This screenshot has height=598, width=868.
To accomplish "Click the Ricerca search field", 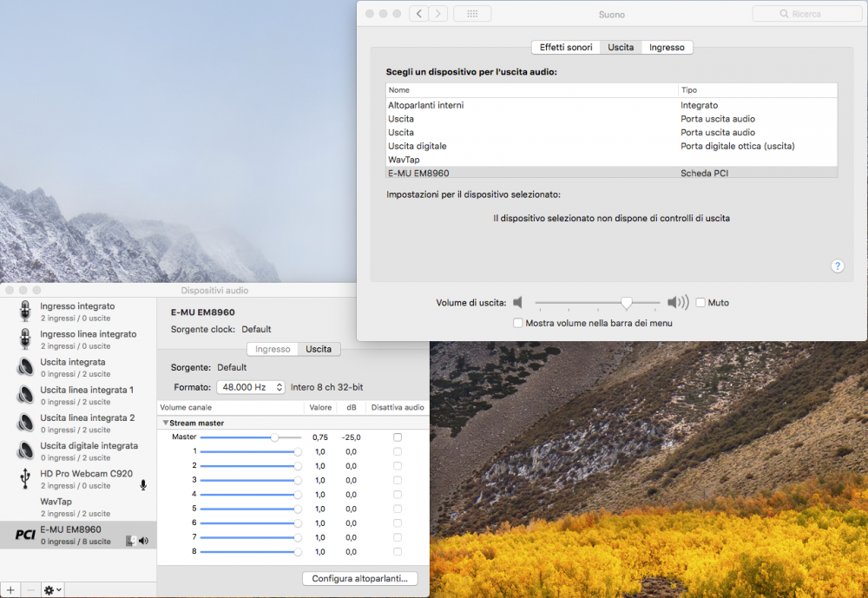I will [807, 14].
